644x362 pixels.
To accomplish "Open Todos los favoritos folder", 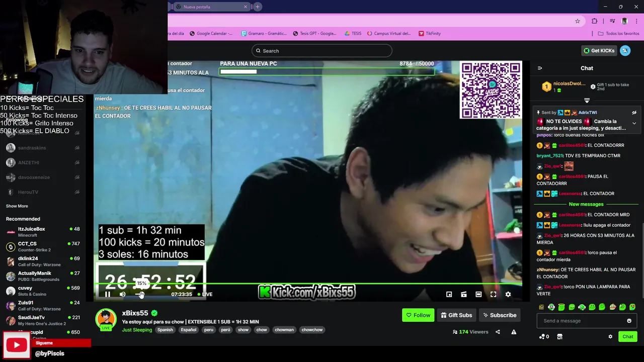I will [618, 34].
